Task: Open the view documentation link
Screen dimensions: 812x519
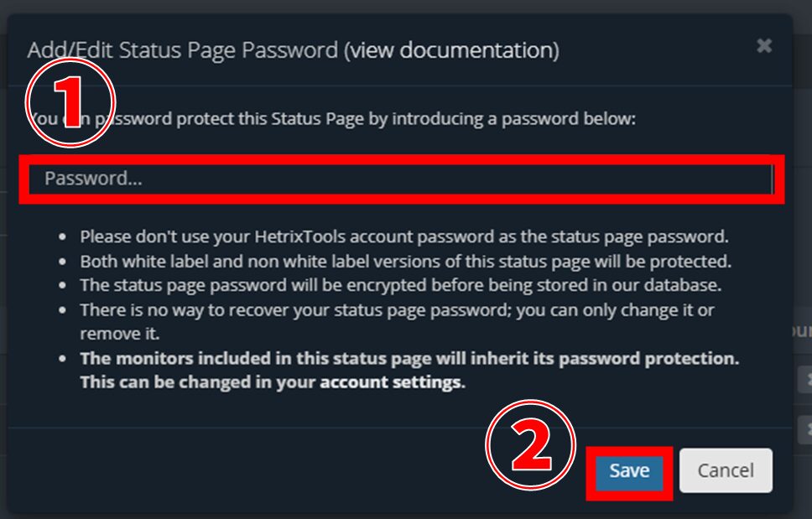Action: tap(454, 50)
